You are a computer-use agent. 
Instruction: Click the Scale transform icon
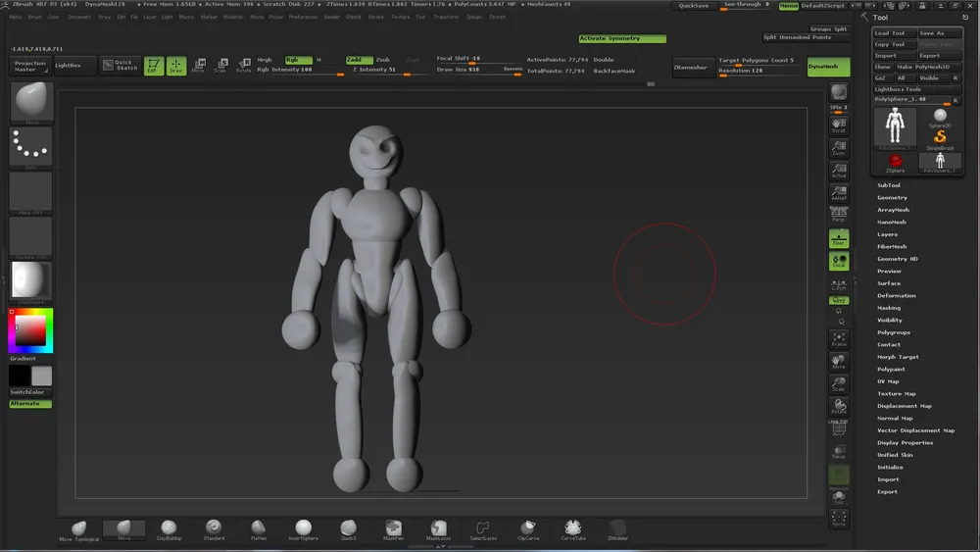point(220,66)
